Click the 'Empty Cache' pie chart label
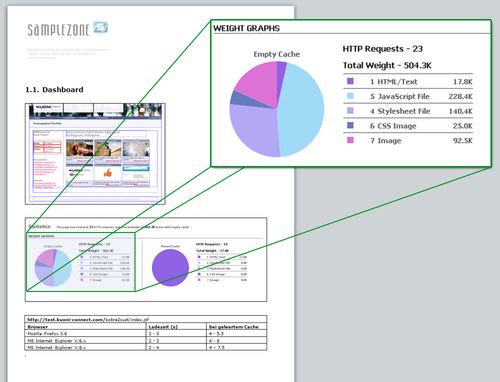Screen dimensions: 500x382 [277, 54]
